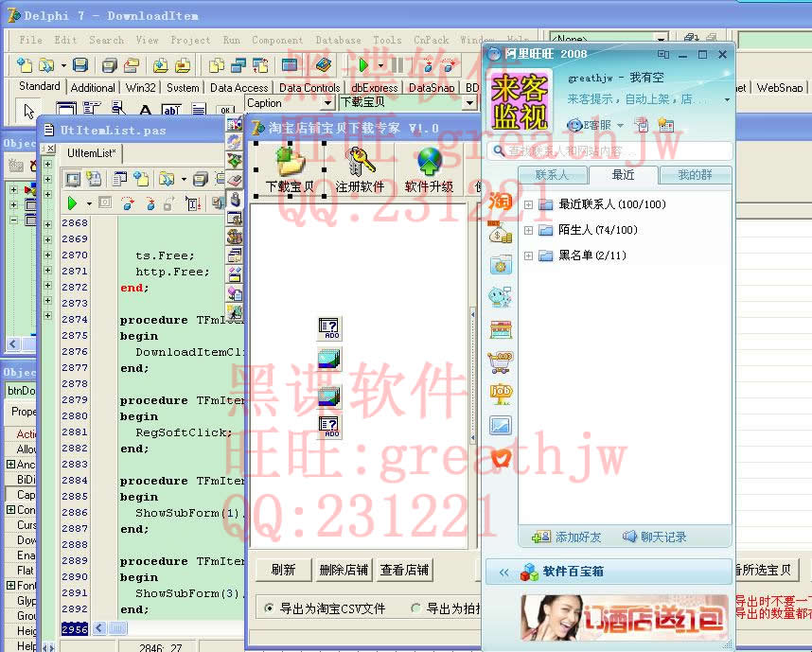Screen dimensions: 812x652
Task: Switch to 联系人 tab in AliWangWang
Action: [553, 175]
